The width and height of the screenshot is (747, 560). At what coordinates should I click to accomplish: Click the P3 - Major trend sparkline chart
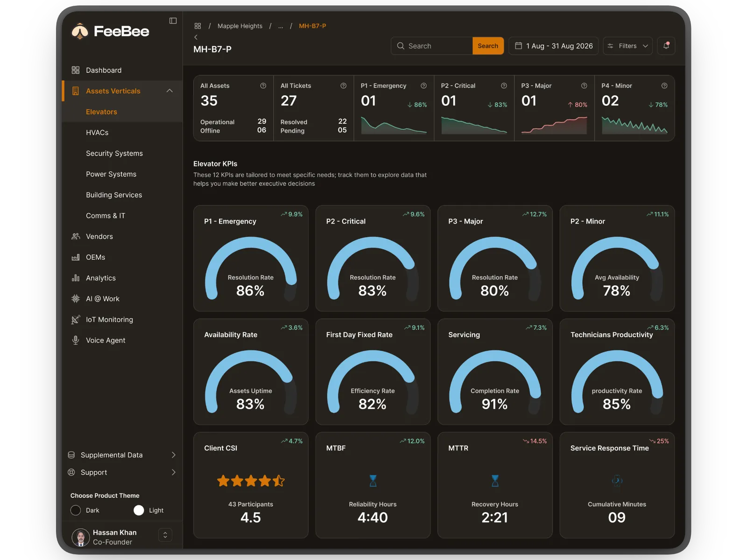(554, 126)
